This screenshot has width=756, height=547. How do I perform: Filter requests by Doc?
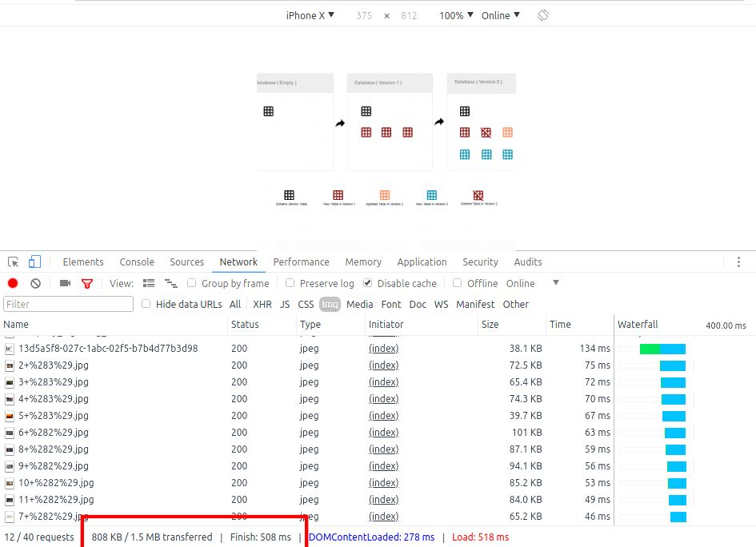[418, 304]
